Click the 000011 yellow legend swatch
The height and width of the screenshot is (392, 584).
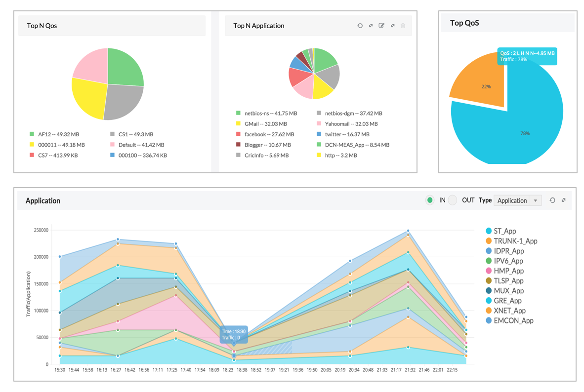[32, 145]
